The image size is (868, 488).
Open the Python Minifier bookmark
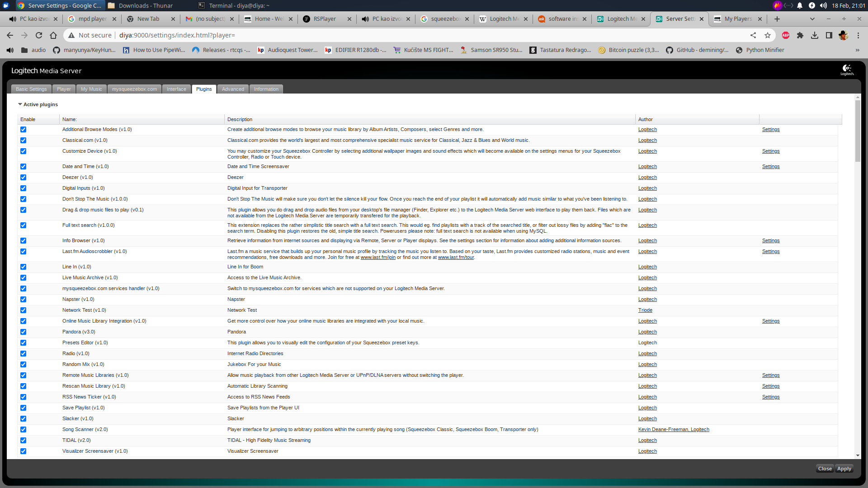[x=760, y=50]
